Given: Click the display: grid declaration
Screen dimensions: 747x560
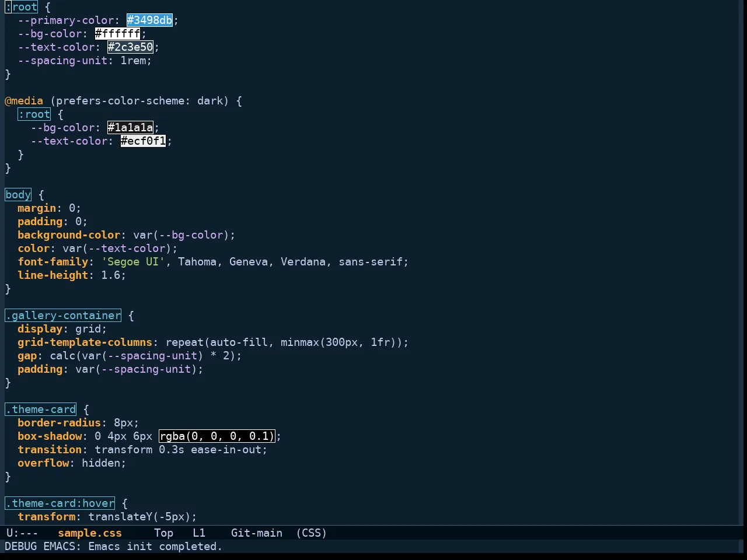Looking at the screenshot, I should (62, 329).
